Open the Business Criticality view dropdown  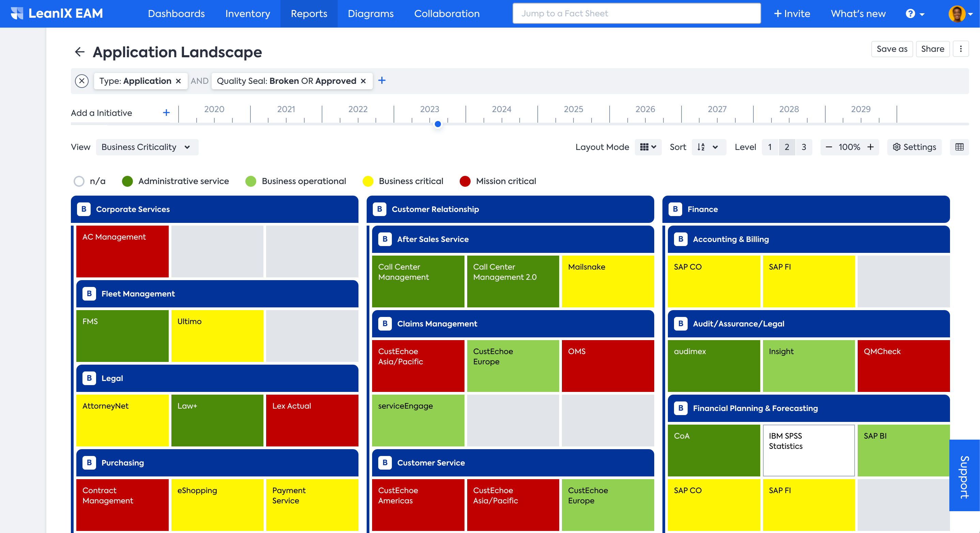point(147,147)
